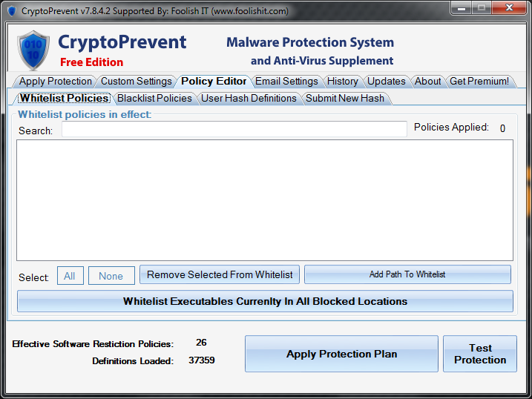Image resolution: width=532 pixels, height=399 pixels.
Task: Click the Apply Protection Plan button
Action: click(x=341, y=354)
